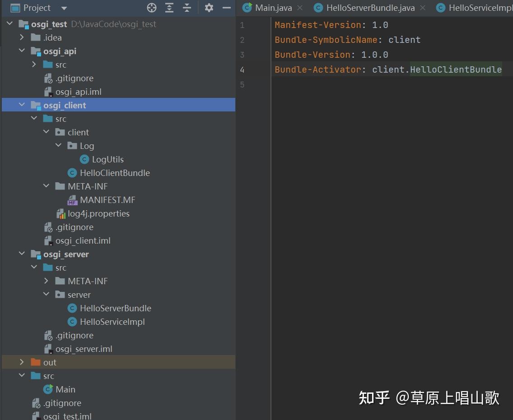
Task: Close the HelloServerBundle.java tab
Action: 423,8
